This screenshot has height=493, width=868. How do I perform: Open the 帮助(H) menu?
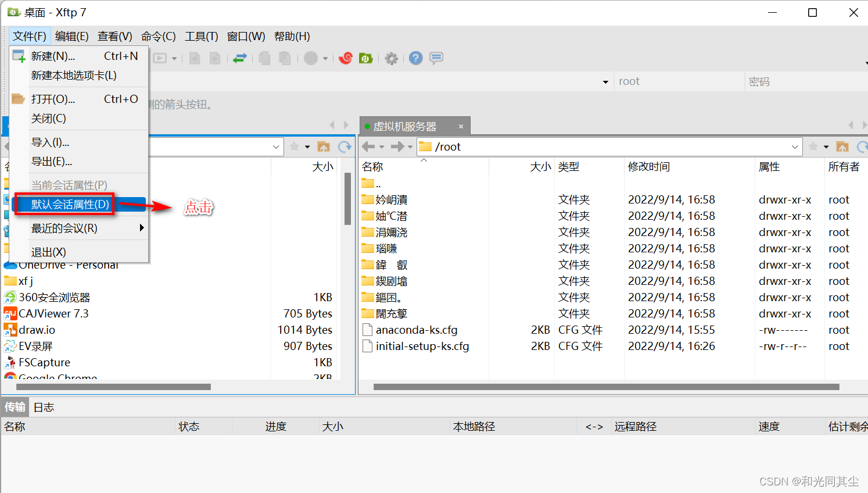[x=292, y=37]
